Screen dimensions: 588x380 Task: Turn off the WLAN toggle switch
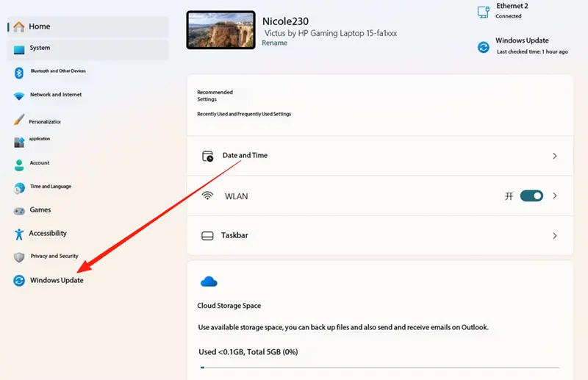(x=531, y=196)
